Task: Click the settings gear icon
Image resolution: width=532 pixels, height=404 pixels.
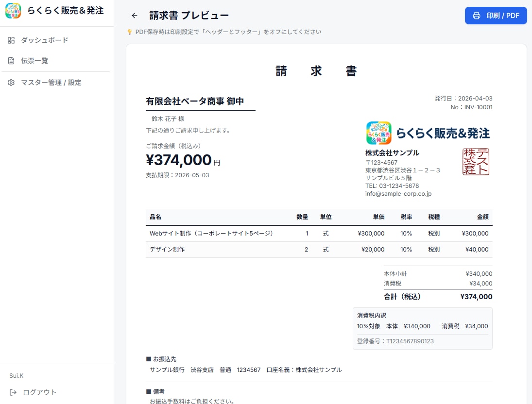Action: [x=11, y=83]
